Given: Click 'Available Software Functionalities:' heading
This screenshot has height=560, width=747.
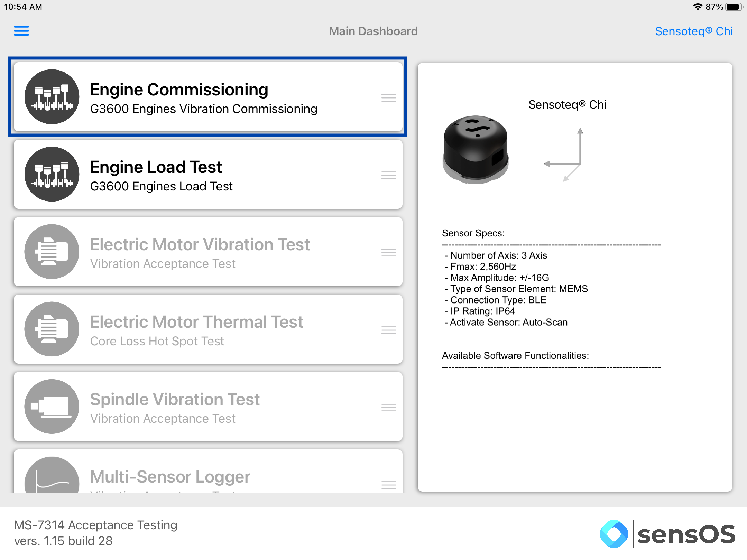Looking at the screenshot, I should point(515,356).
